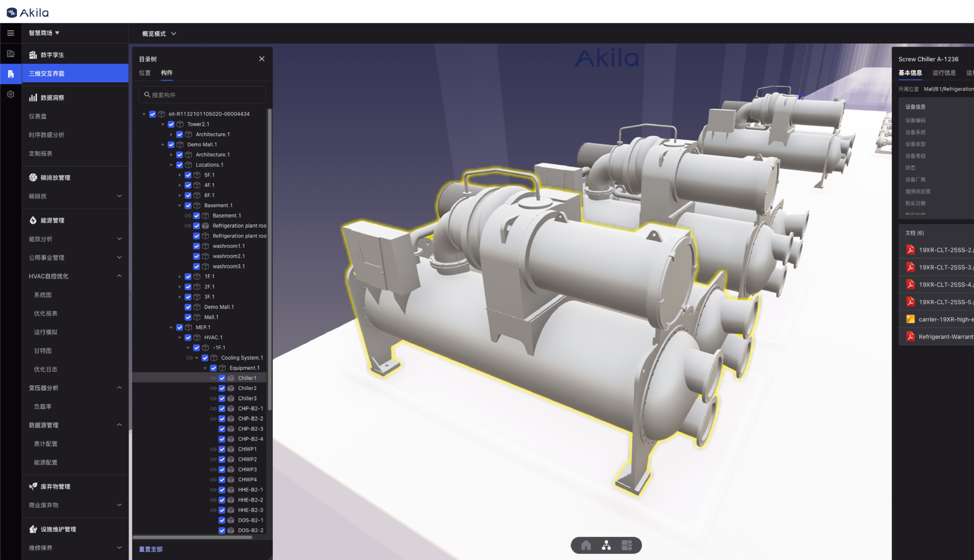Click the hierarchy tree icon in bottom toolbar
The image size is (974, 560).
pyautogui.click(x=606, y=545)
